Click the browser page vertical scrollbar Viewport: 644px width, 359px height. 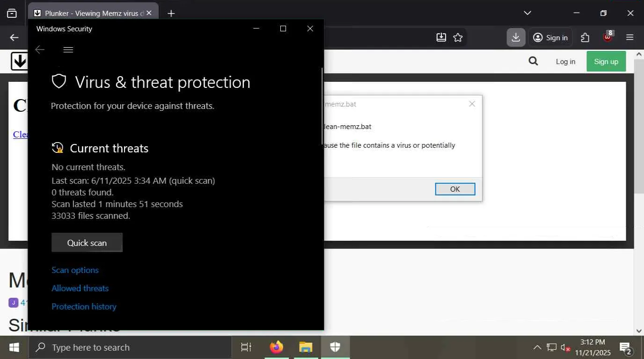639,126
